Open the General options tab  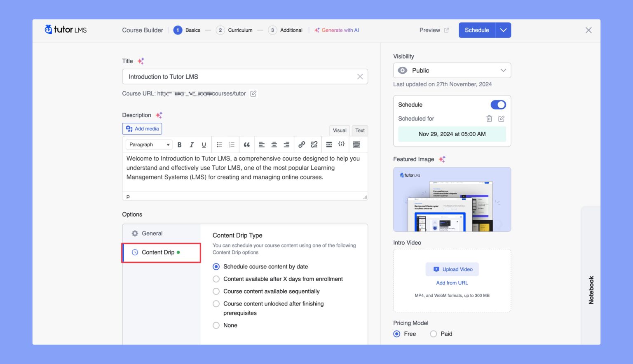[x=152, y=233]
